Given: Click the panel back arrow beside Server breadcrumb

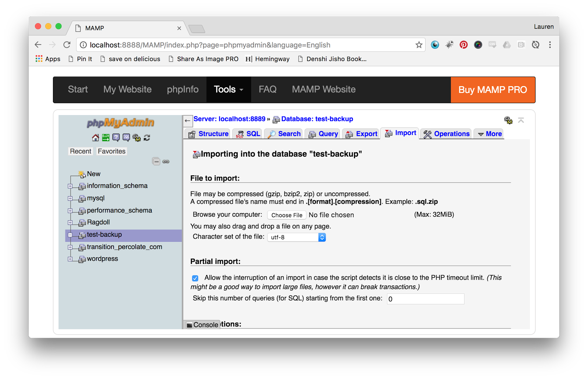Looking at the screenshot, I should point(187,121).
